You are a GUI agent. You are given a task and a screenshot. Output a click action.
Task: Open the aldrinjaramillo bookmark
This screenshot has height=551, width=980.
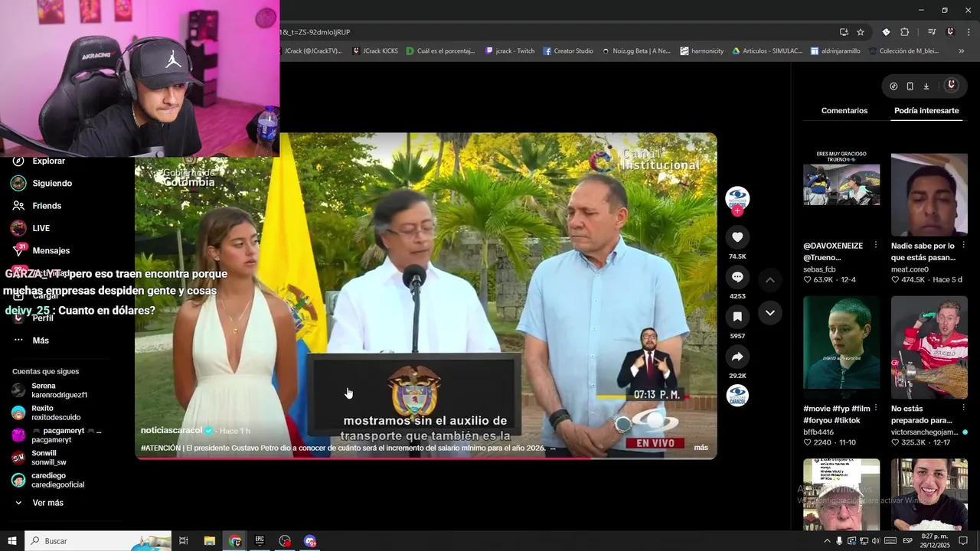tap(834, 51)
